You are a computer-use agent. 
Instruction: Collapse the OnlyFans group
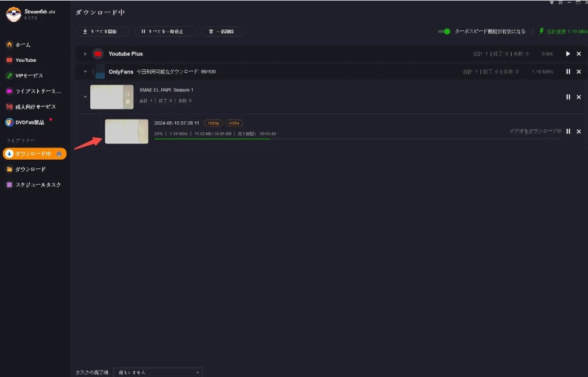(x=85, y=72)
